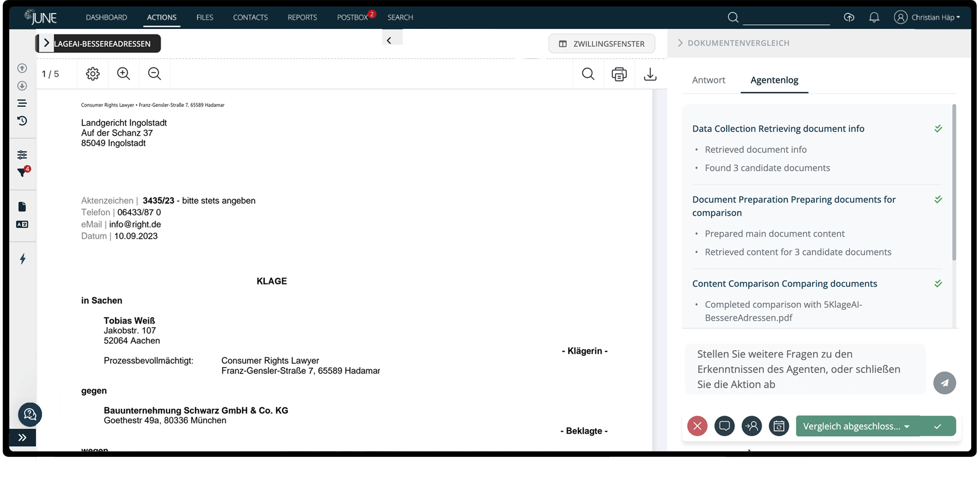The image size is (980, 488).
Task: Click the follow-up question input field
Action: pos(805,369)
